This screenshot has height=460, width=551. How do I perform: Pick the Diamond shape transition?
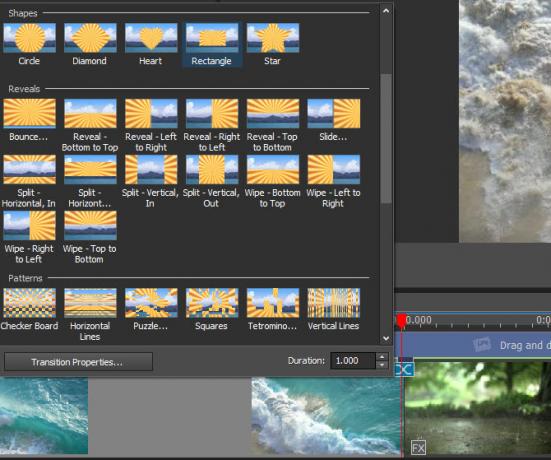coord(90,44)
